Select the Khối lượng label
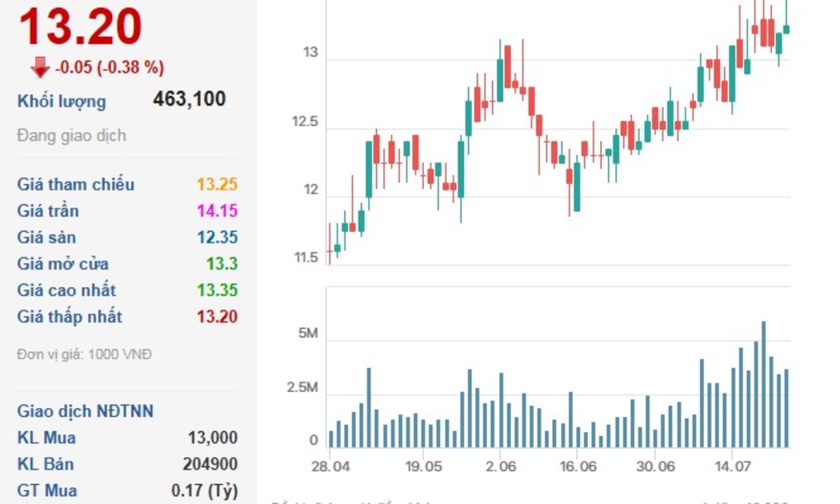This screenshot has width=840, height=504. (62, 102)
